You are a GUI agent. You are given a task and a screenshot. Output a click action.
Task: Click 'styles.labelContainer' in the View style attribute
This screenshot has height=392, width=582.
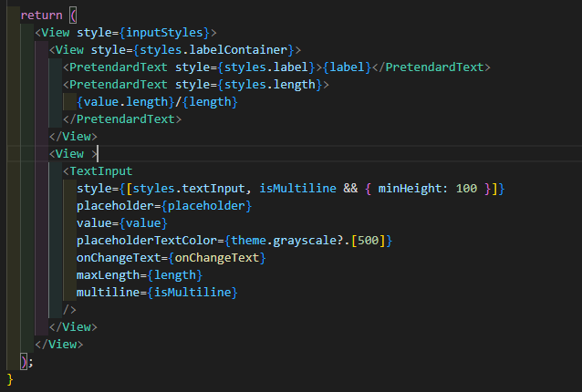(x=213, y=50)
